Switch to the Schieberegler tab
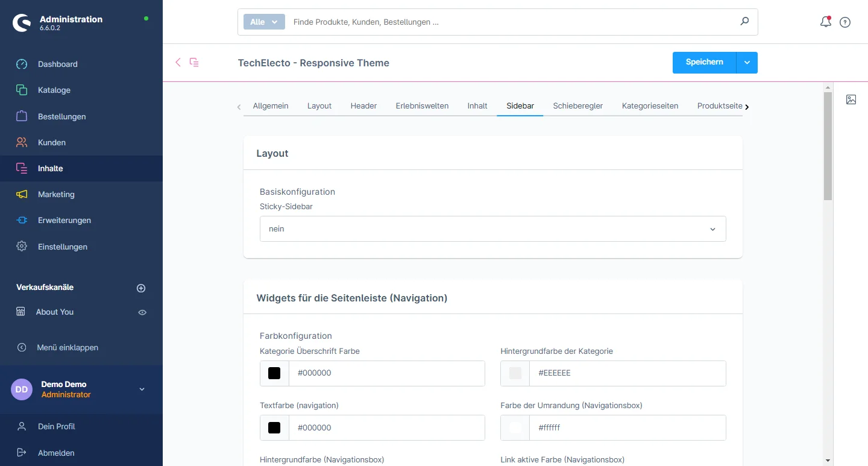The image size is (868, 466). pos(577,105)
